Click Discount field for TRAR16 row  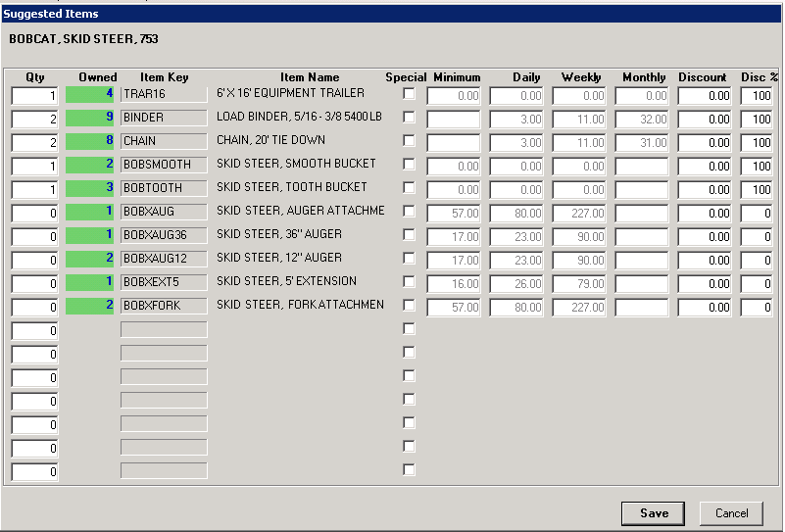tap(705, 96)
